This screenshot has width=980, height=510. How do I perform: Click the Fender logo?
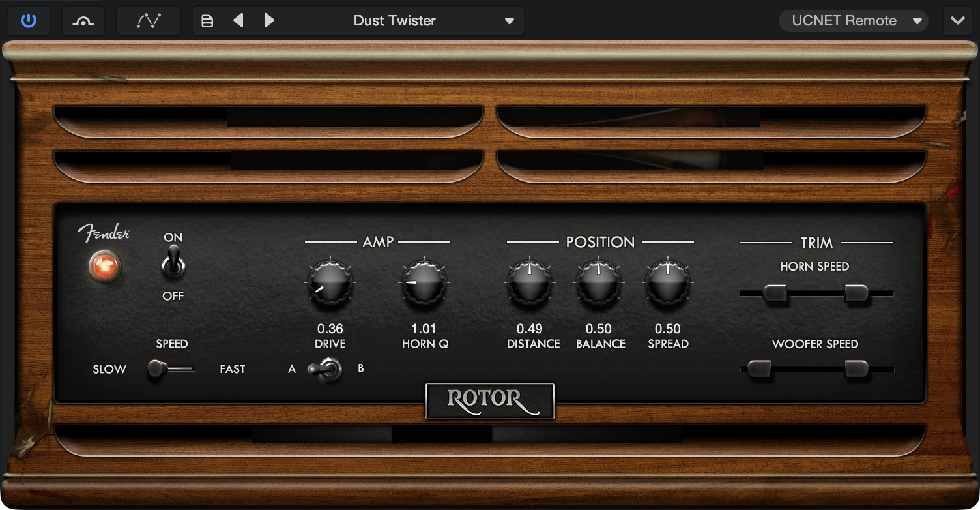[x=104, y=233]
